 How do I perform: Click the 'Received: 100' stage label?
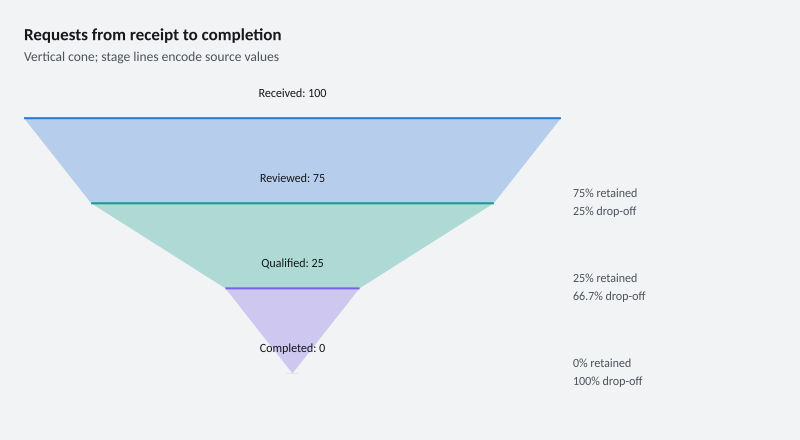(x=292, y=93)
